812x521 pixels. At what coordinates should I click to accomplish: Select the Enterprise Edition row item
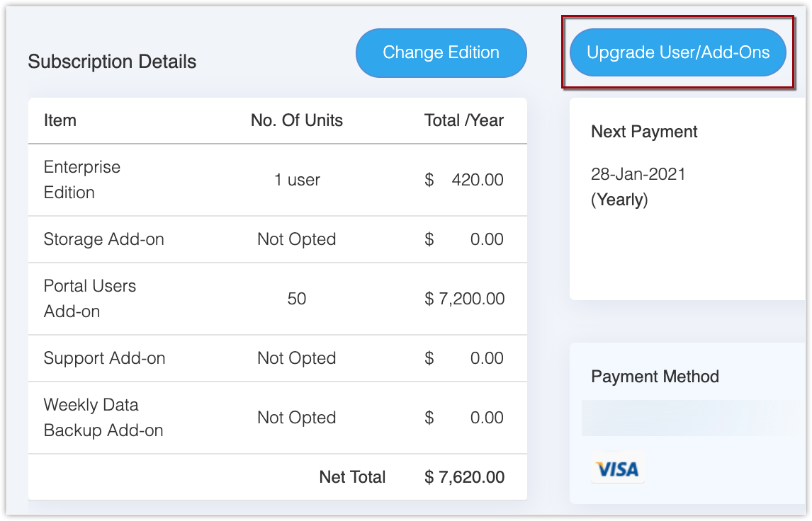[82, 180]
